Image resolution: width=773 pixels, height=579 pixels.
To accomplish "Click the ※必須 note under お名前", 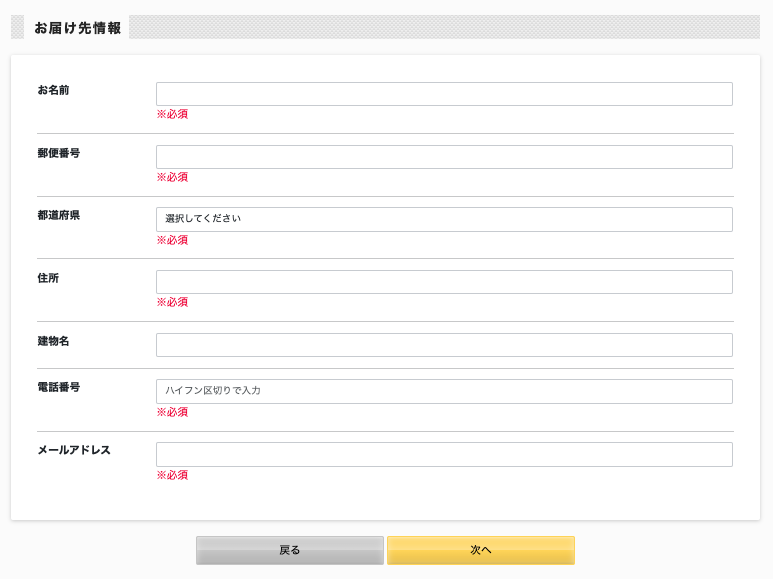I will coord(172,114).
